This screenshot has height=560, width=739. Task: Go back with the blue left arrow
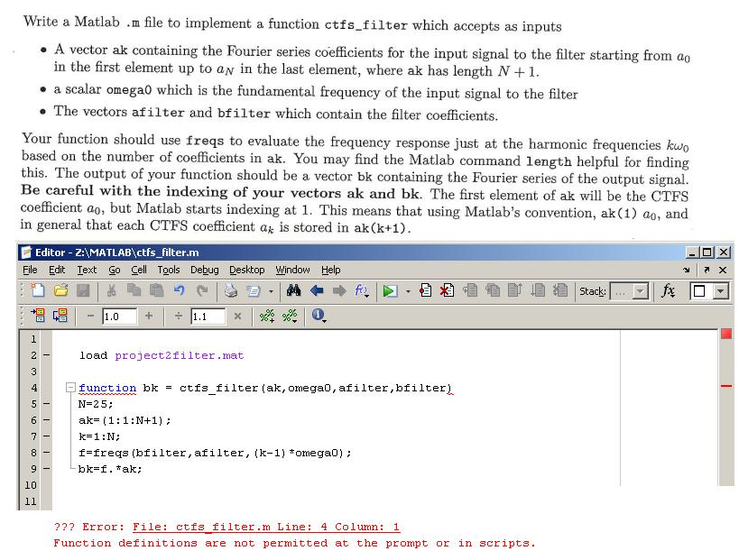tap(317, 290)
